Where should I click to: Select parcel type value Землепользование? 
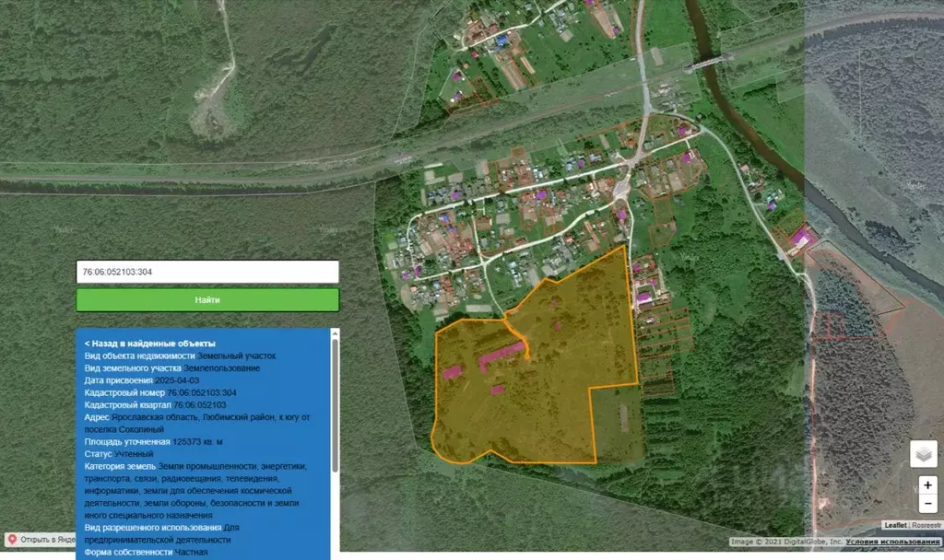221,368
